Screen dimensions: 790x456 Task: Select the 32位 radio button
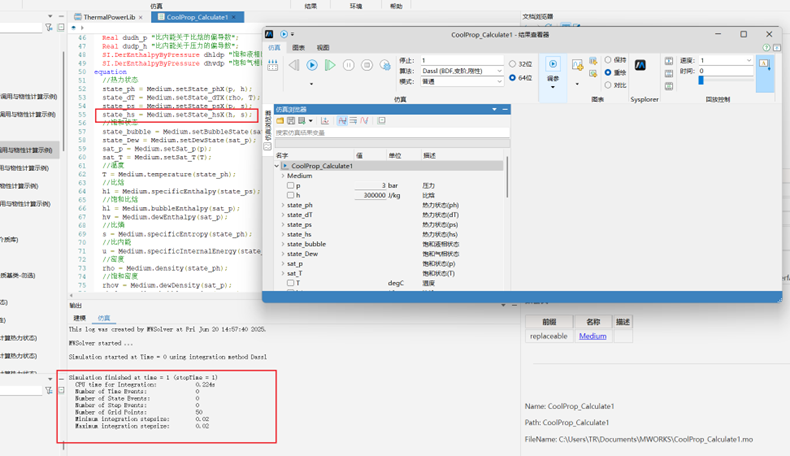click(x=513, y=64)
